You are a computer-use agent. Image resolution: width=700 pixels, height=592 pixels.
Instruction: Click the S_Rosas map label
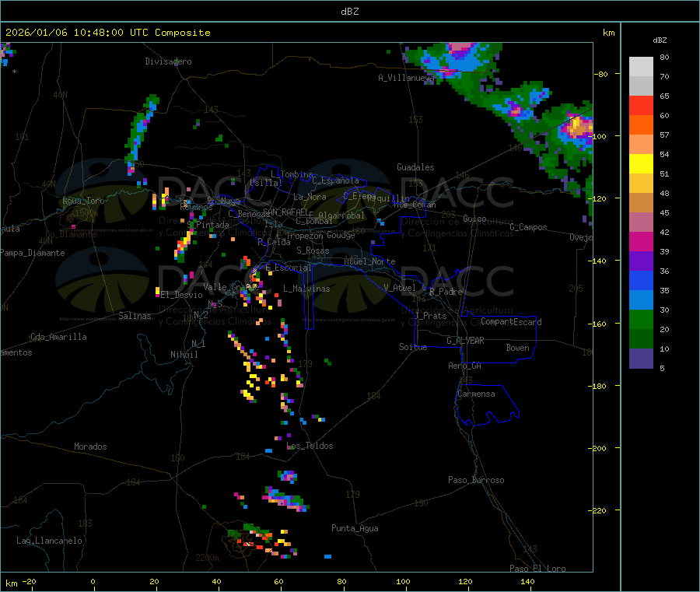(x=313, y=250)
